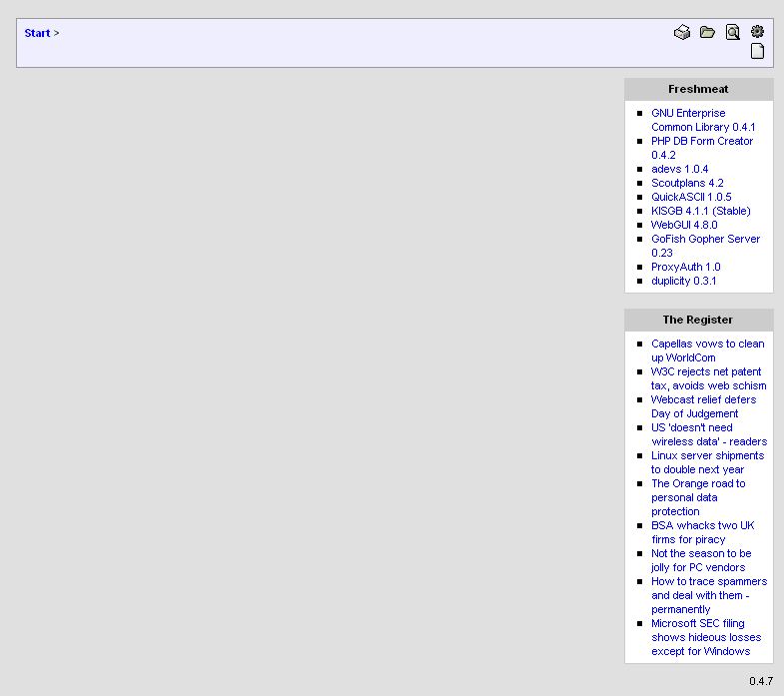Open the QuickASCII 1.0.5 link
Screen dimensions: 784x696
pos(691,197)
